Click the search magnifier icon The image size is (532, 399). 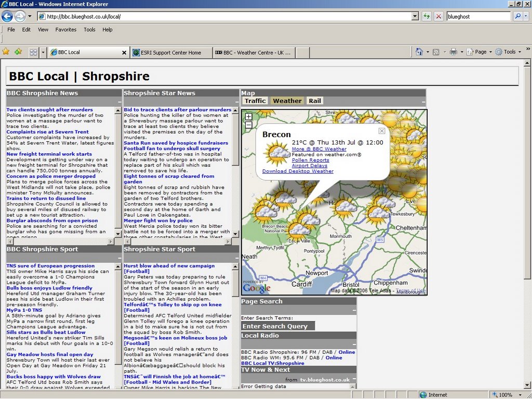517,16
